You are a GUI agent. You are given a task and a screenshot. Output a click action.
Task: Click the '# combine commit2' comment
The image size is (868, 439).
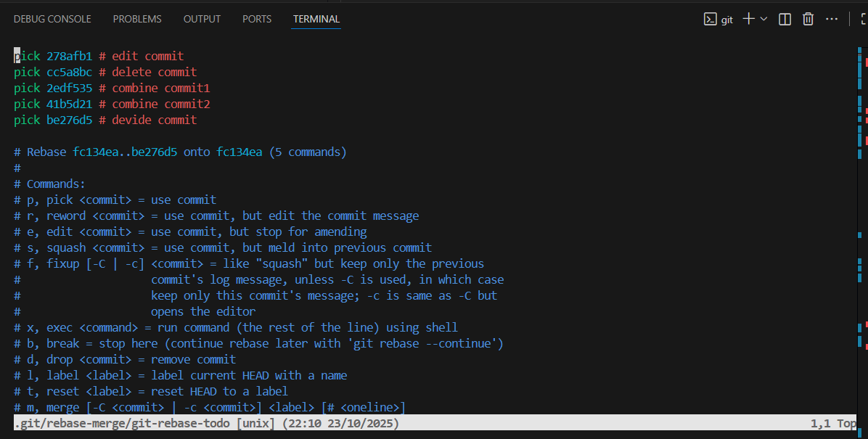pyautogui.click(x=155, y=104)
